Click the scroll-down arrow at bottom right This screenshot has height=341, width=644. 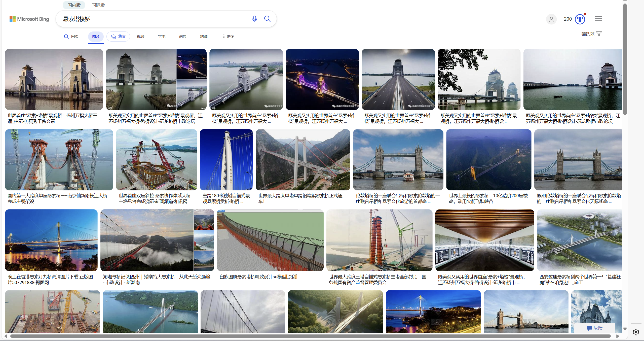pyautogui.click(x=625, y=329)
